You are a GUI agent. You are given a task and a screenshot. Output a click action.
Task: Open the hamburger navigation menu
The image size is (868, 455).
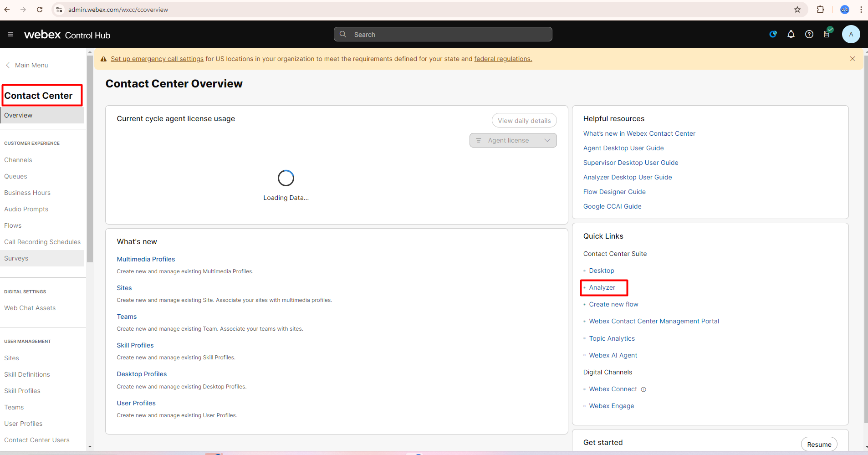click(10, 34)
